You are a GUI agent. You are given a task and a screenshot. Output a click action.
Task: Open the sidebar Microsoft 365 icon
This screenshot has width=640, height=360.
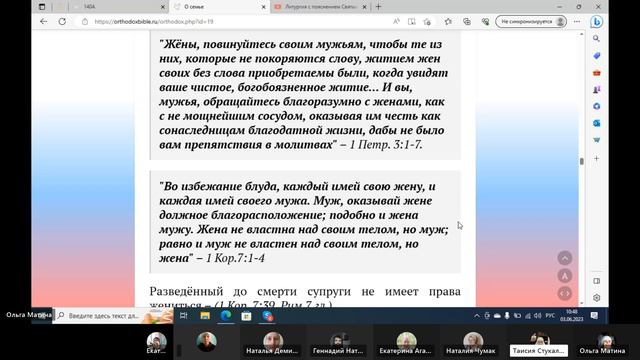tap(596, 106)
